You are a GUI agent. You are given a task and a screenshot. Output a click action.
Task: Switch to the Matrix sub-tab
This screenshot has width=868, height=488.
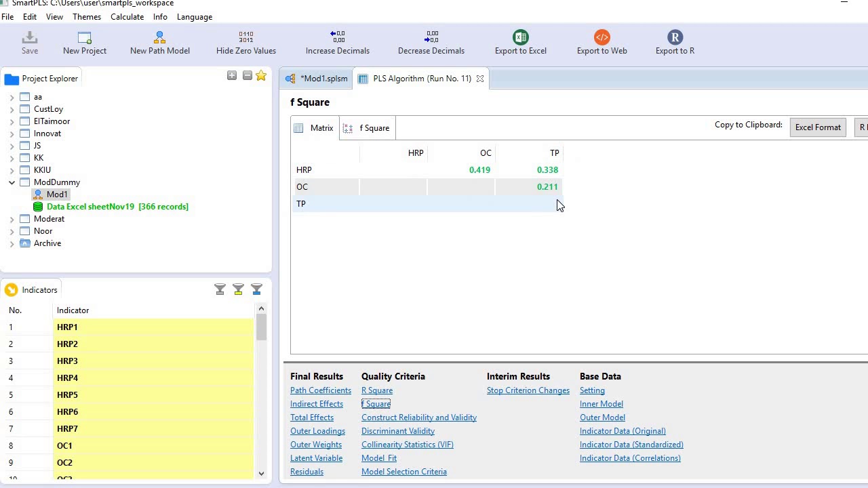tap(314, 128)
